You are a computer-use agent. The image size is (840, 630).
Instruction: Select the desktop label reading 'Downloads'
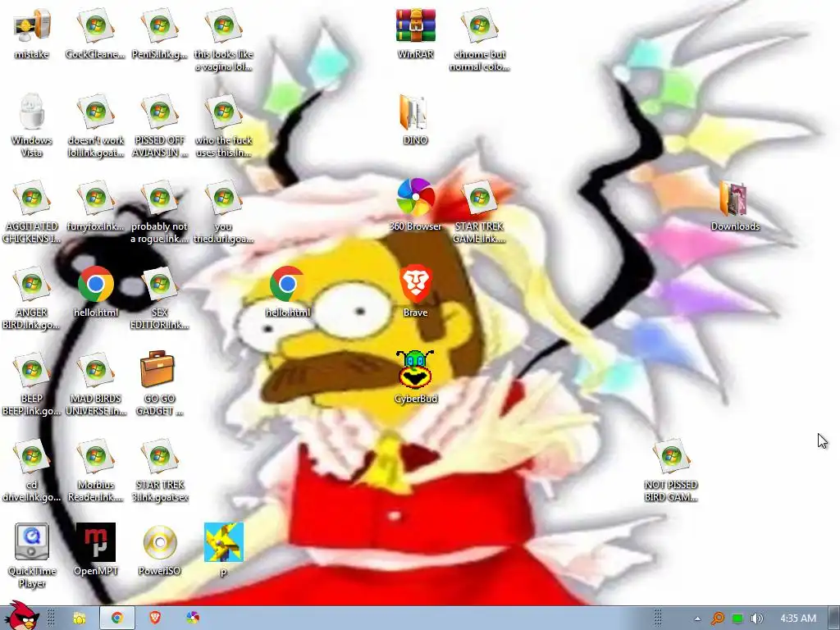pyautogui.click(x=735, y=226)
